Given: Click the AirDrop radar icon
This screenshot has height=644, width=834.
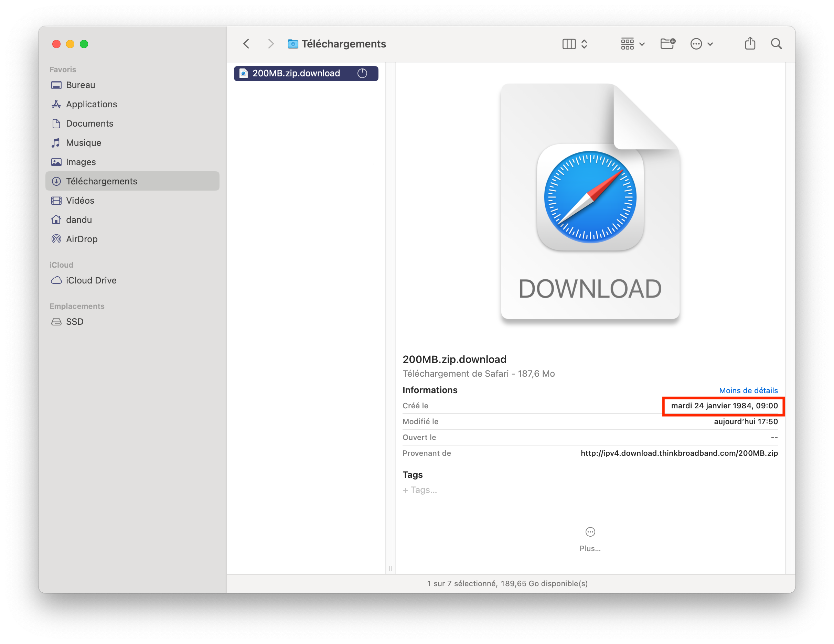Looking at the screenshot, I should point(56,239).
